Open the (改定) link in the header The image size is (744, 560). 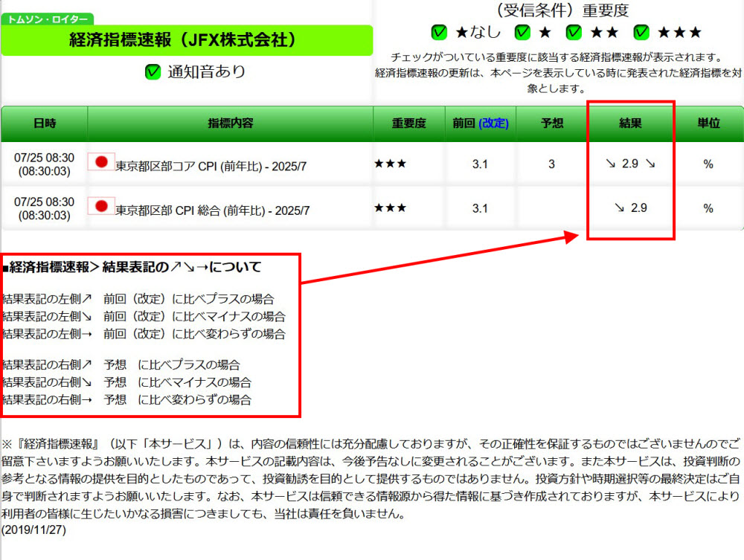point(493,123)
